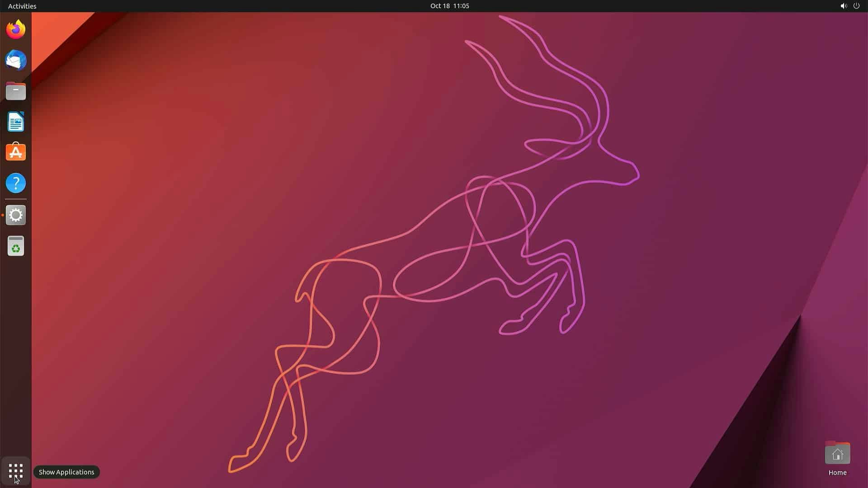The height and width of the screenshot is (488, 868).
Task: Open Settings gear icon in dock
Action: click(16, 215)
